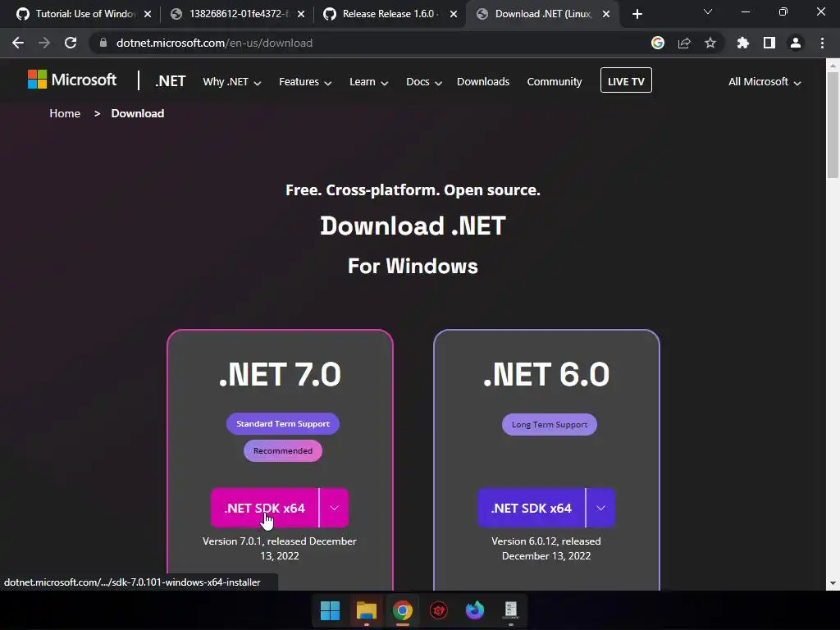The width and height of the screenshot is (840, 630).
Task: Open File Explorer from taskbar
Action: (x=367, y=610)
